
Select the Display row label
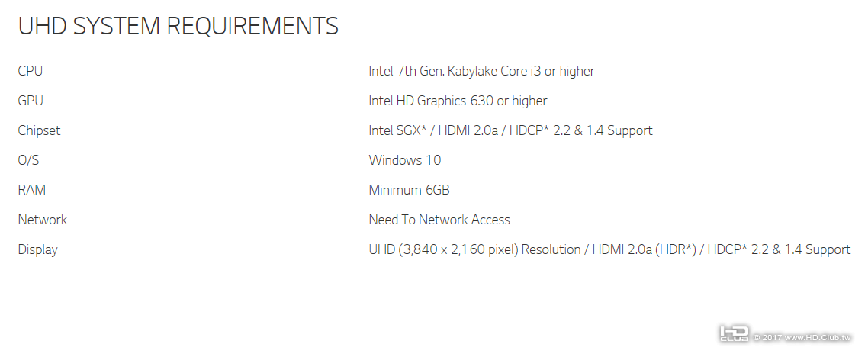(x=37, y=249)
